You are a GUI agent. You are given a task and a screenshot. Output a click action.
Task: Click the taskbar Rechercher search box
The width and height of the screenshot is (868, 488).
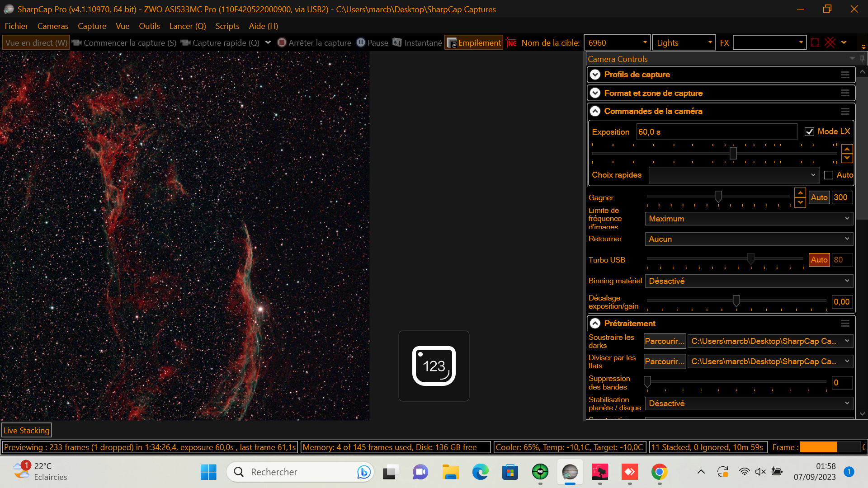[x=300, y=472]
